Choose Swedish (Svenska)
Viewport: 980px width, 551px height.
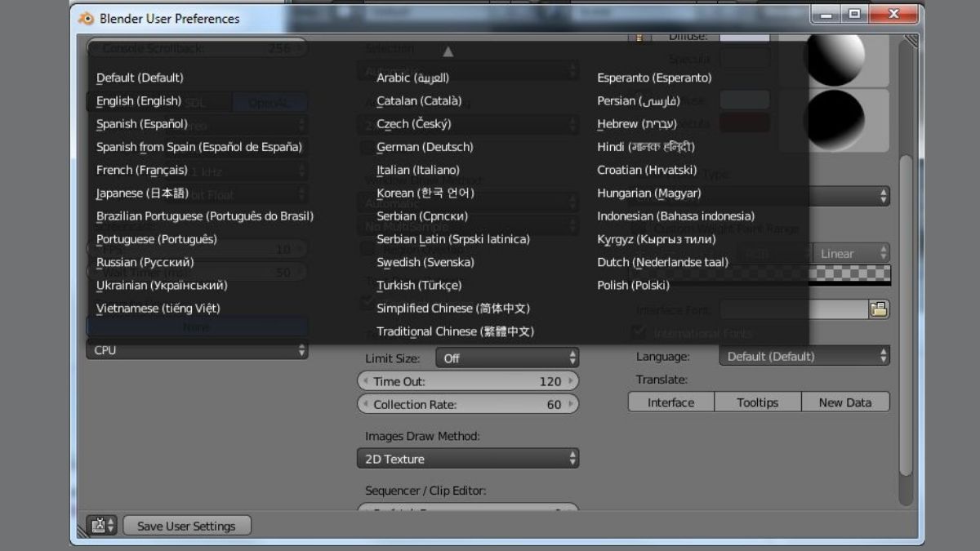point(425,262)
